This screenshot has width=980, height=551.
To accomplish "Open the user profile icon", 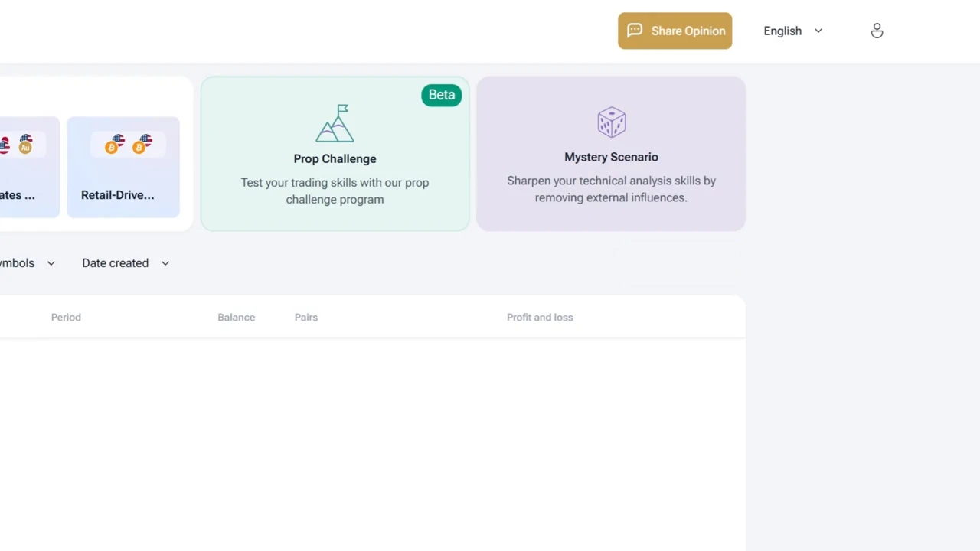I will [877, 31].
